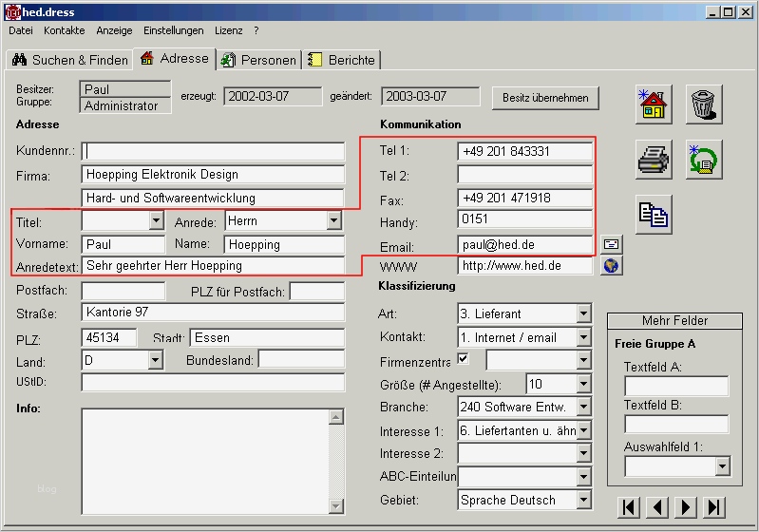Image resolution: width=759 pixels, height=532 pixels.
Task: Open the Anrede dropdown showing Herrn
Action: [333, 220]
